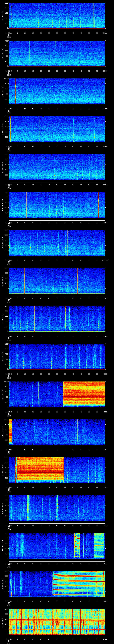
Task: Click the "10:00" end label of last panel
Action: (x=105, y=639)
